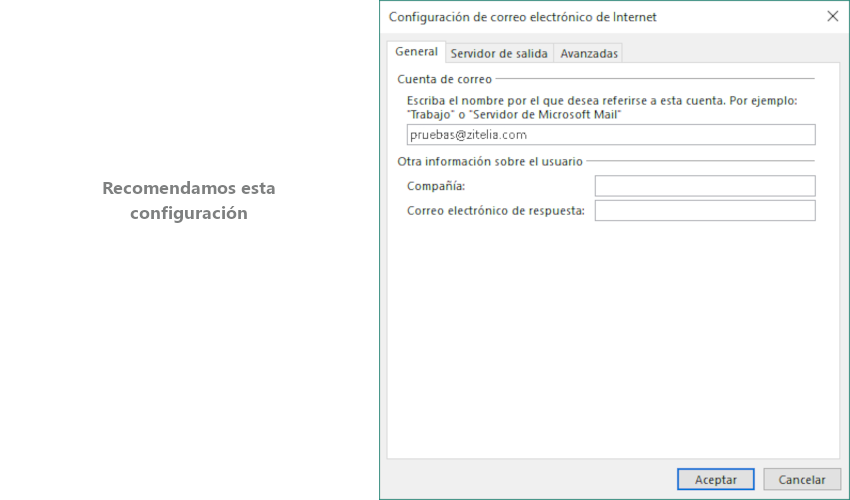Click the word configuración in the left caption
This screenshot has height=500, width=850.
click(188, 213)
